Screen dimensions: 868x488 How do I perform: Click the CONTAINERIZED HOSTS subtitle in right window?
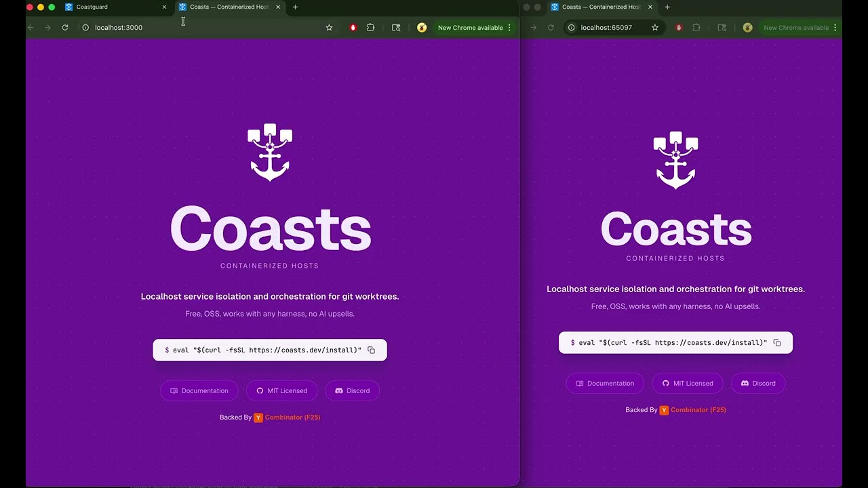pyautogui.click(x=675, y=258)
